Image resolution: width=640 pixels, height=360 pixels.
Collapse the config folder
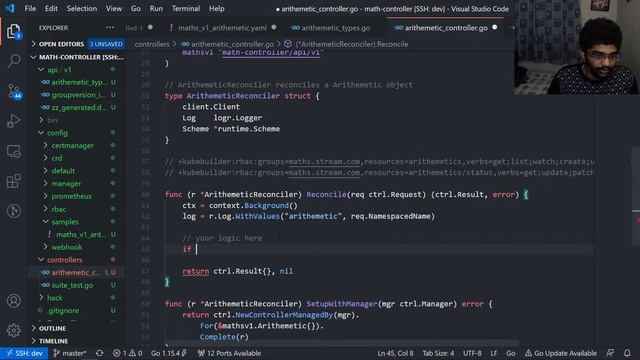[x=57, y=133]
